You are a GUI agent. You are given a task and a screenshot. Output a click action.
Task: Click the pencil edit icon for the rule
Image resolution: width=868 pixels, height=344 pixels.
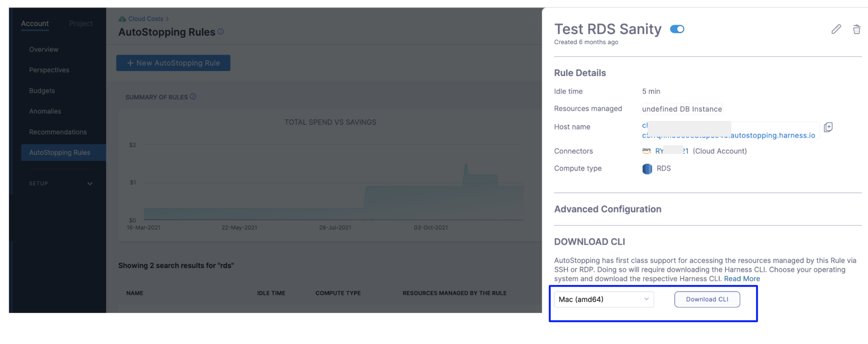[836, 29]
